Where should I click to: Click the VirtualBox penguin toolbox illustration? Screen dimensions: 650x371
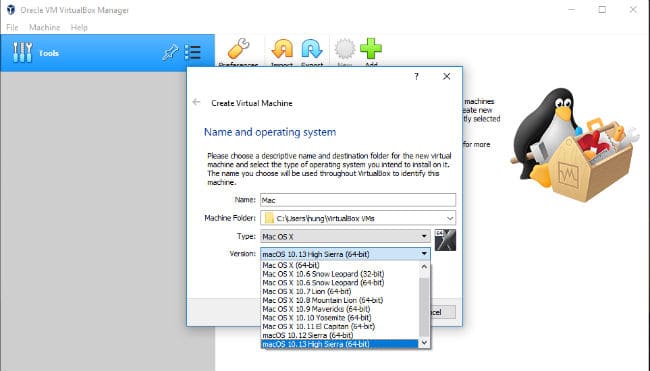pos(576,144)
